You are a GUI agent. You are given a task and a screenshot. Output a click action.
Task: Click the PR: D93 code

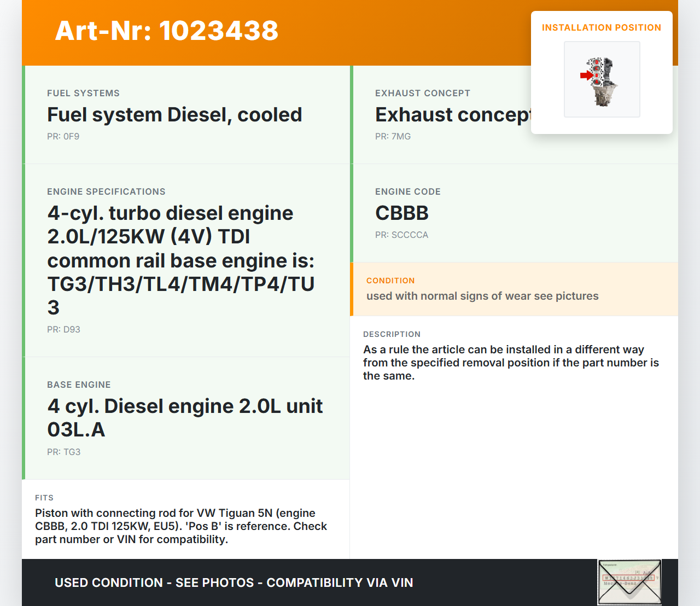(x=63, y=330)
